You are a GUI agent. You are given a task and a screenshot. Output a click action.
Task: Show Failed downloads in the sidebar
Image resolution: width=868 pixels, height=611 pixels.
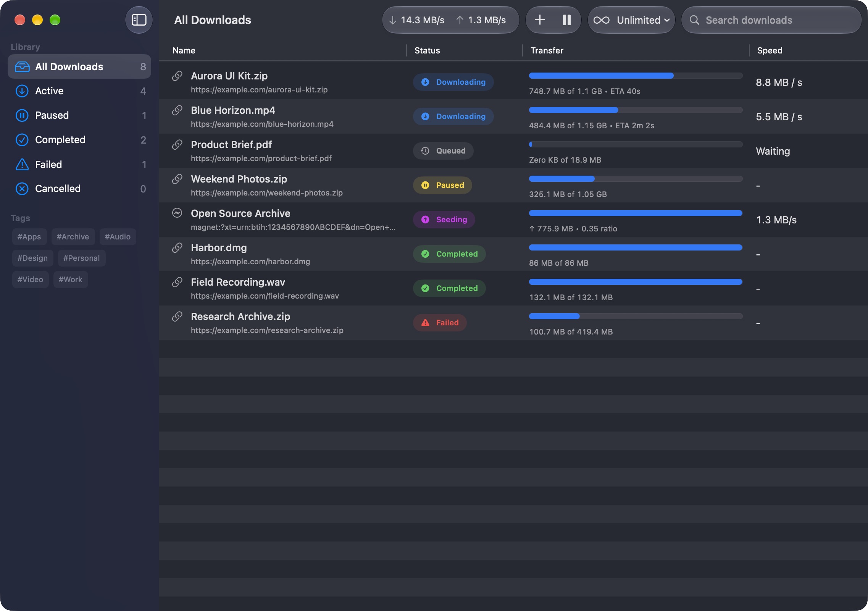[x=79, y=164]
